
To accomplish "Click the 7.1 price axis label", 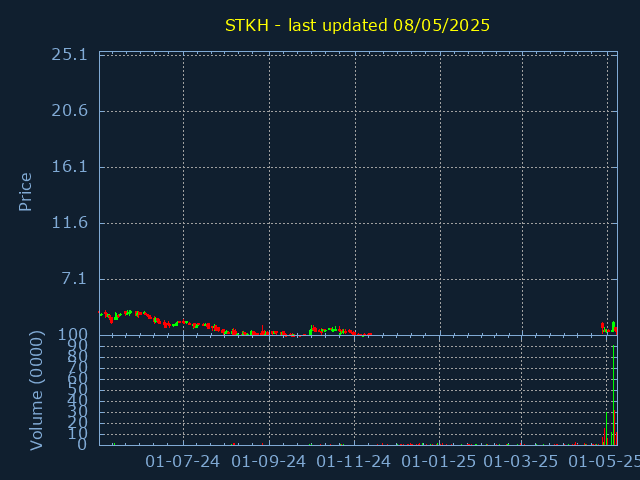I will click(x=74, y=279).
